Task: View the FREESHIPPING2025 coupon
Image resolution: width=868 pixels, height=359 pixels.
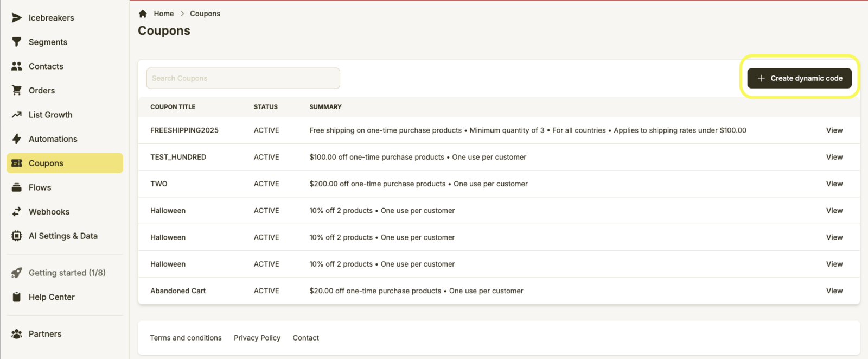Action: (x=834, y=130)
